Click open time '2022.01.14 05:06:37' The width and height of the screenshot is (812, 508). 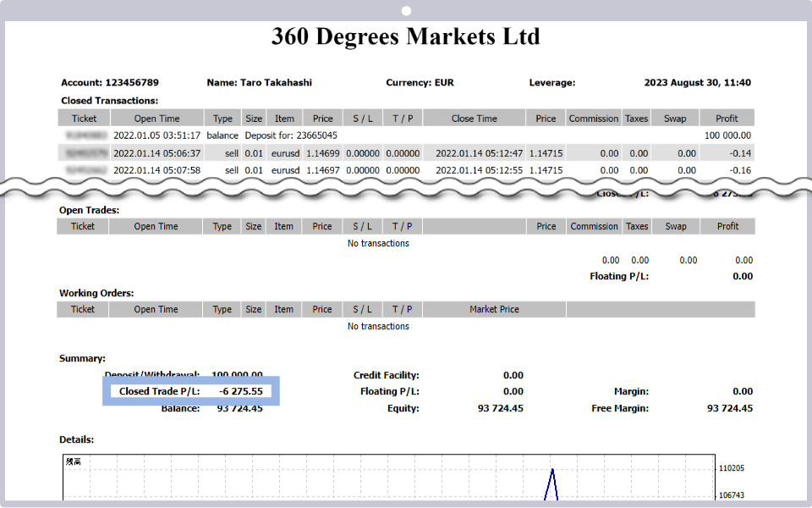(157, 153)
